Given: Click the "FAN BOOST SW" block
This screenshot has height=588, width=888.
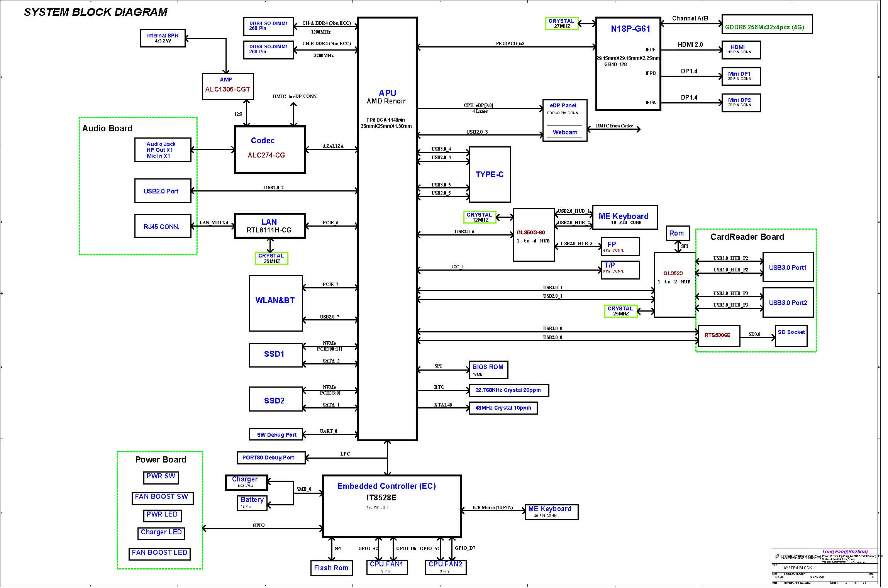Looking at the screenshot, I should 162,498.
